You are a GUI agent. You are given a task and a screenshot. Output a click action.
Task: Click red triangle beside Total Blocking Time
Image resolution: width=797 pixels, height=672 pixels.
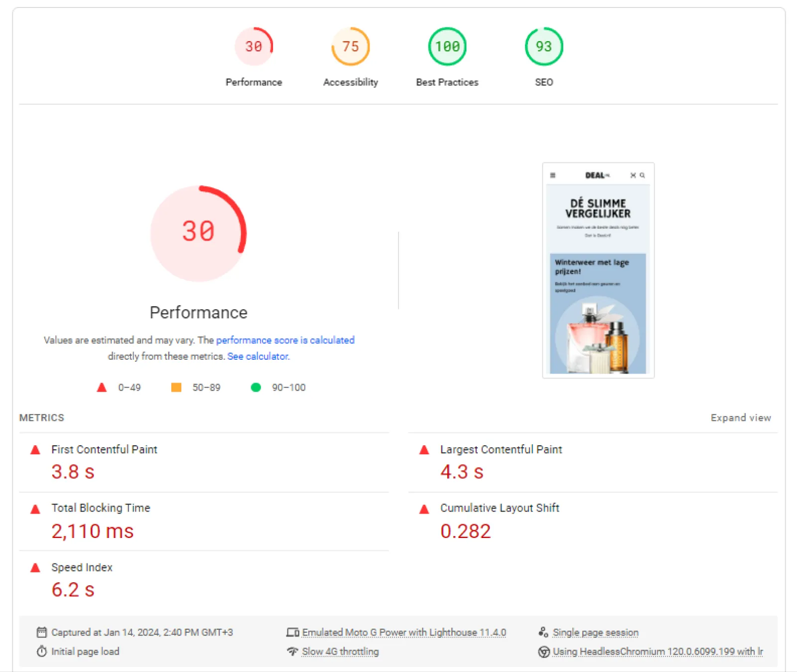point(35,509)
